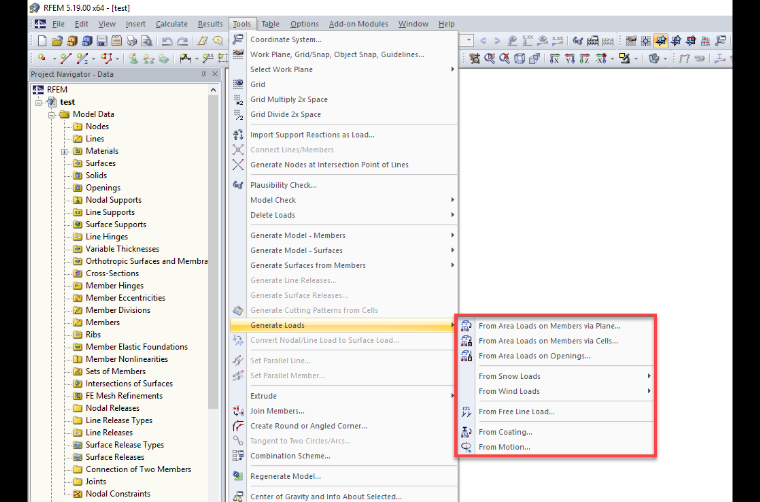Click the Undo arrow icon
Viewport: 760px width, 502px height.
[167, 41]
